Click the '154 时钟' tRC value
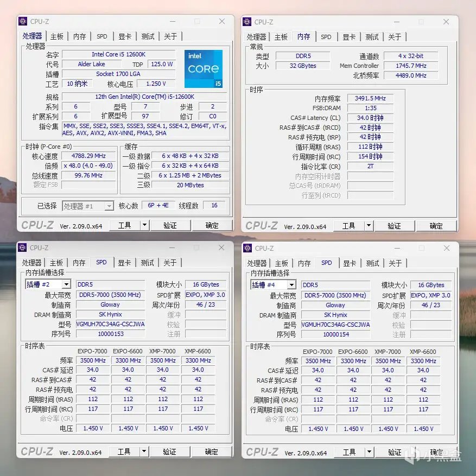Viewport: 476px width, 476px height. click(x=370, y=156)
